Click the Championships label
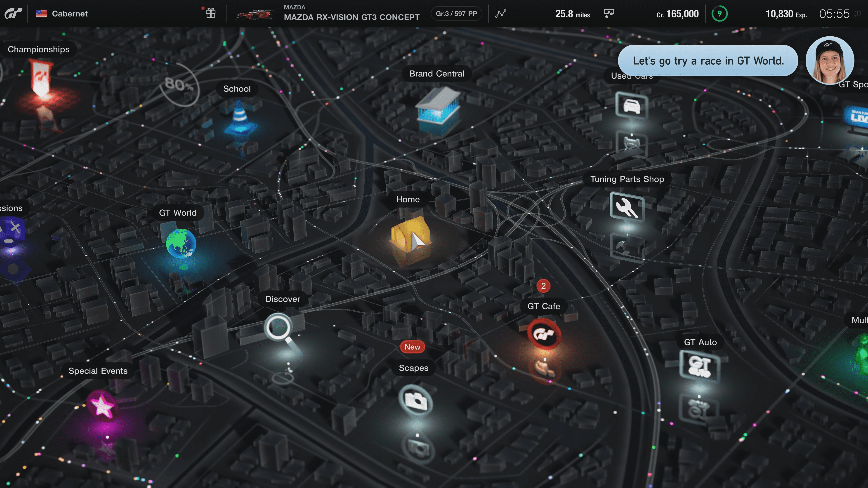Screen dimensions: 868x488 click(x=39, y=49)
